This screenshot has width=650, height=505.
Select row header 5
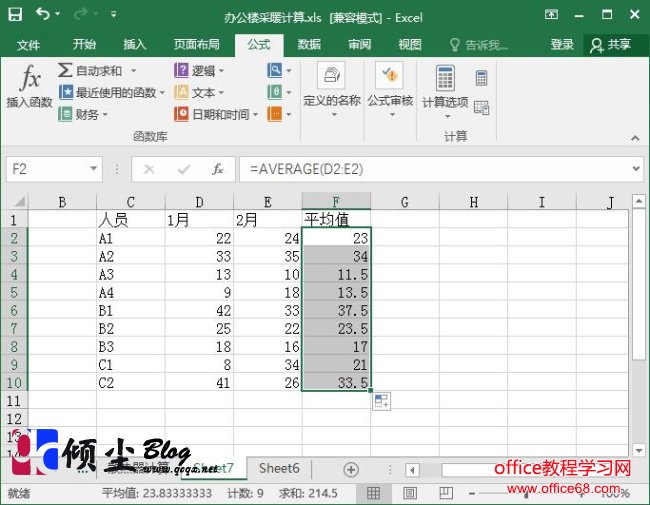14,293
